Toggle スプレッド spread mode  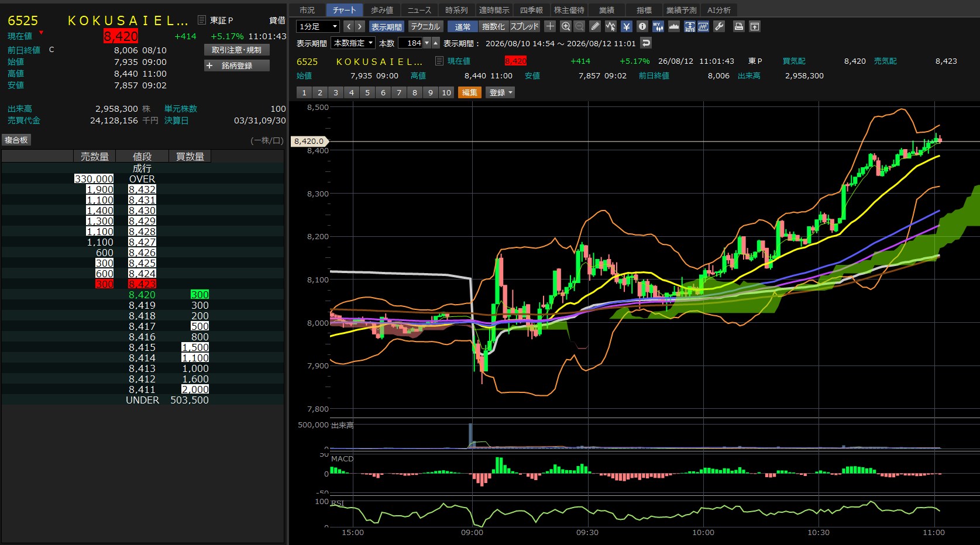pos(524,27)
